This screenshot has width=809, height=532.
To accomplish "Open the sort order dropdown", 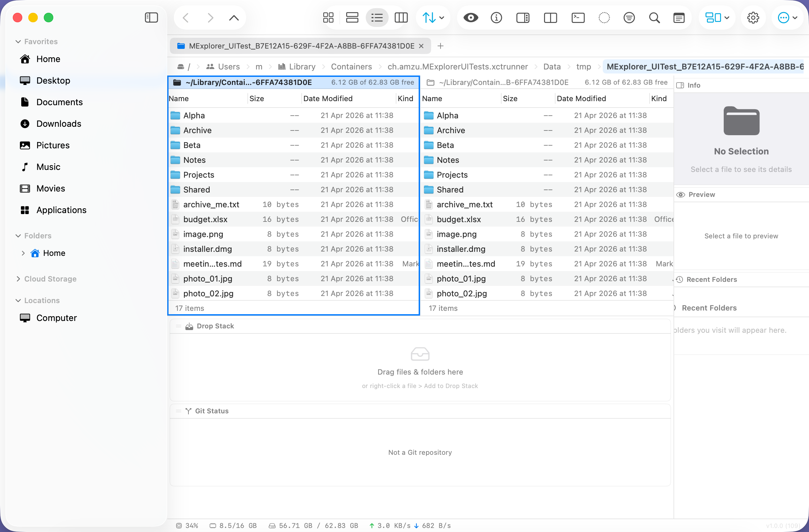I will pyautogui.click(x=433, y=17).
